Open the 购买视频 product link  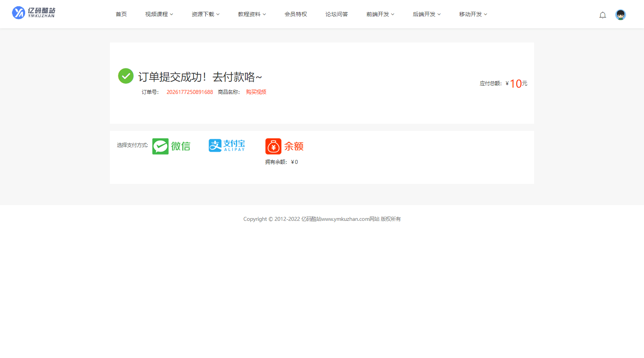tap(256, 92)
